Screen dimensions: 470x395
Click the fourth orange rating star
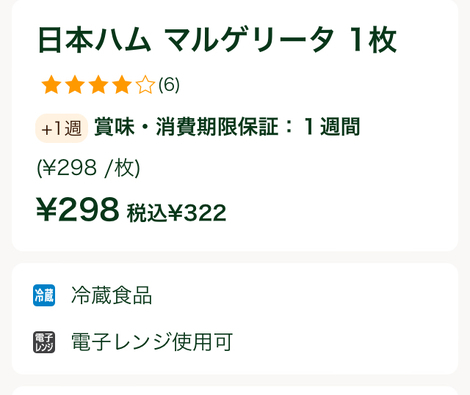pos(122,85)
